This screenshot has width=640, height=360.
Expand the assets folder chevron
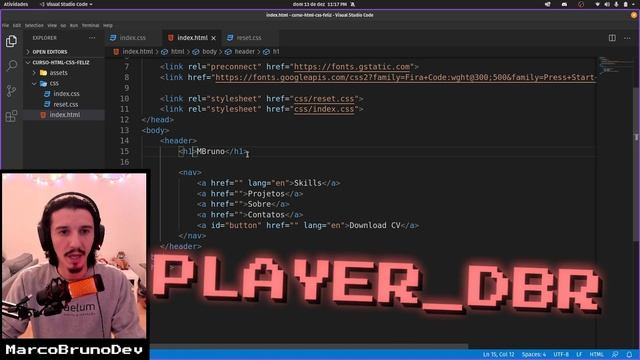(x=34, y=73)
